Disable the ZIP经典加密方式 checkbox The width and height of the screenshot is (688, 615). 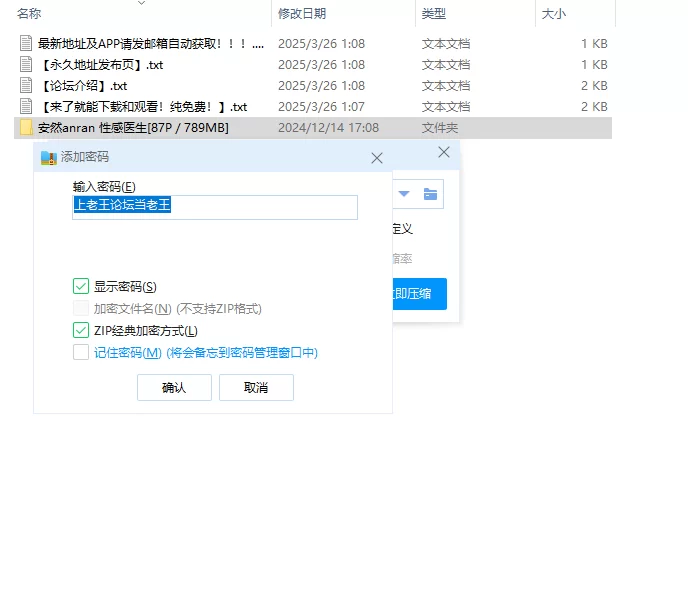(x=81, y=331)
